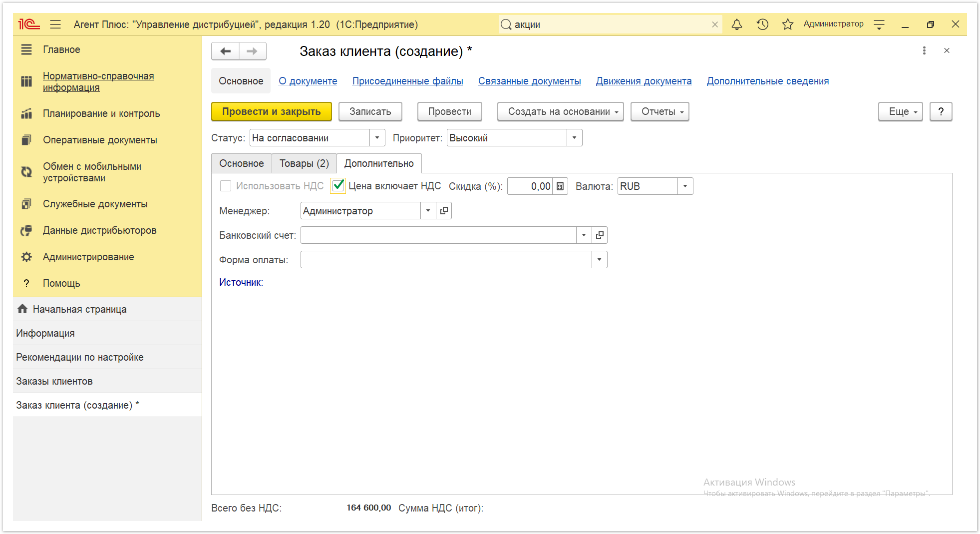Switch to inner Основное tab
980x534 pixels.
pos(241,163)
